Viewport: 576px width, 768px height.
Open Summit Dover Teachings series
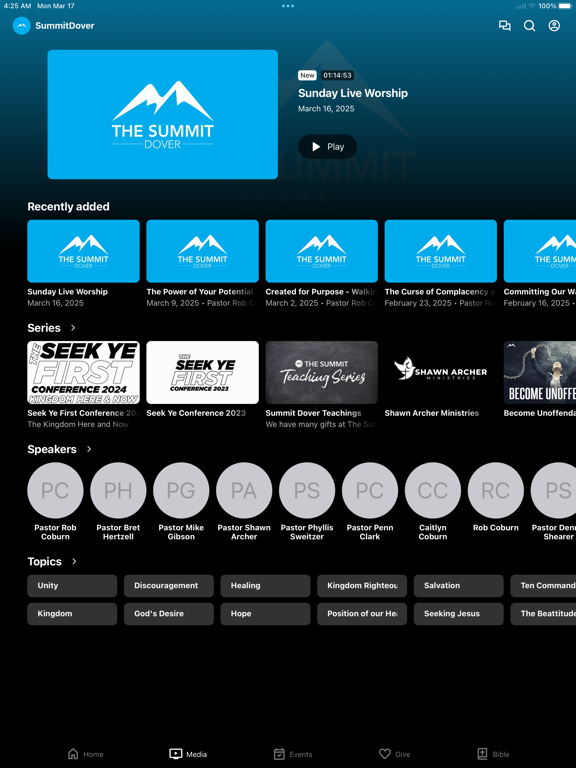pyautogui.click(x=321, y=384)
